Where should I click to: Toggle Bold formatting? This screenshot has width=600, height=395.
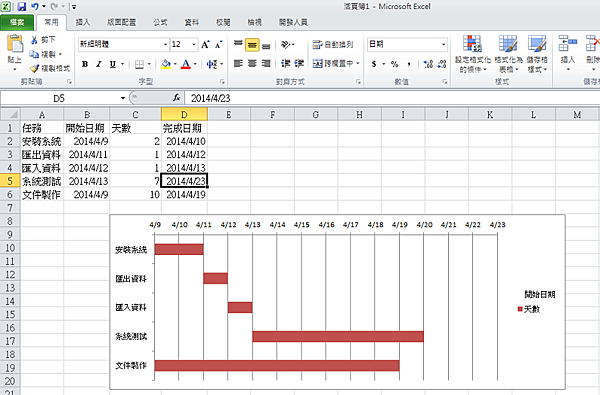[85, 64]
